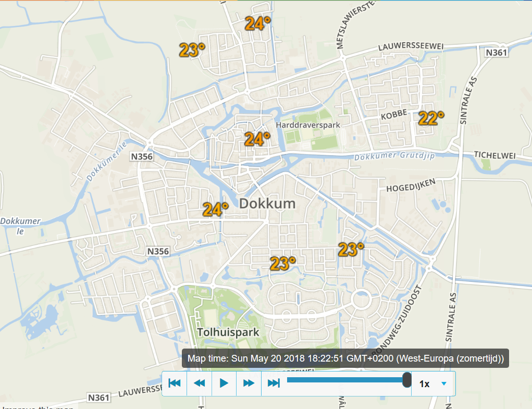The height and width of the screenshot is (409, 532).
Task: Click the 23° marker south of Dokkum
Action: click(282, 263)
